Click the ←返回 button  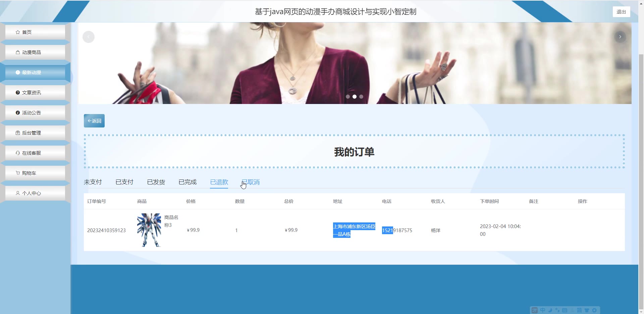94,121
